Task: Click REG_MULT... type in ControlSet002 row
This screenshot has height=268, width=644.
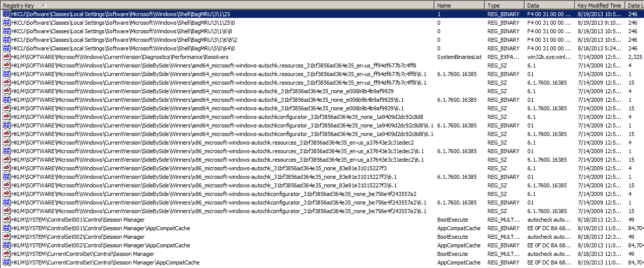Action: coord(504,237)
